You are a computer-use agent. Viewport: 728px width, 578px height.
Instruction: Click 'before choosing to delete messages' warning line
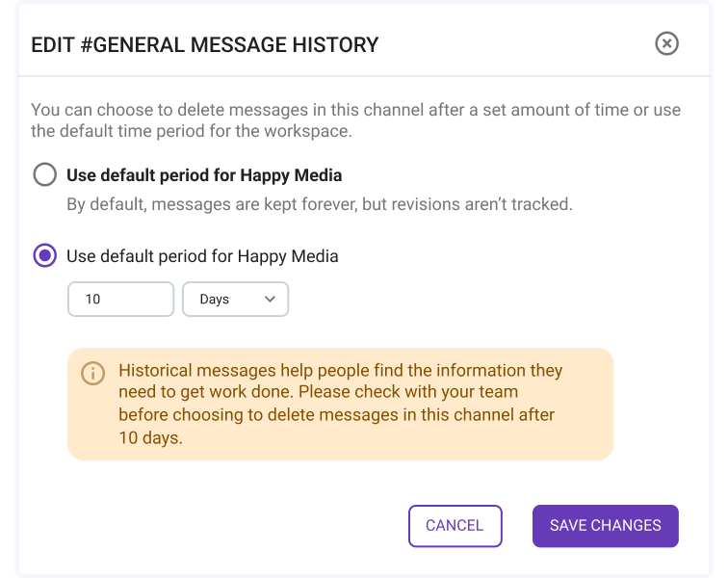337,415
